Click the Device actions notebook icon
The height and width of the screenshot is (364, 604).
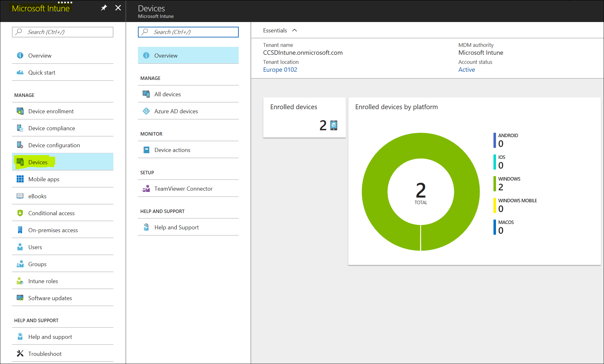[x=146, y=150]
